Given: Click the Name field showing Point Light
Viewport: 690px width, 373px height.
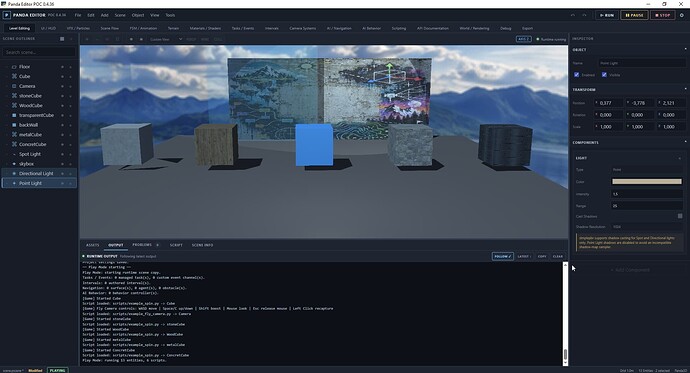Looking at the screenshot, I should pos(642,63).
